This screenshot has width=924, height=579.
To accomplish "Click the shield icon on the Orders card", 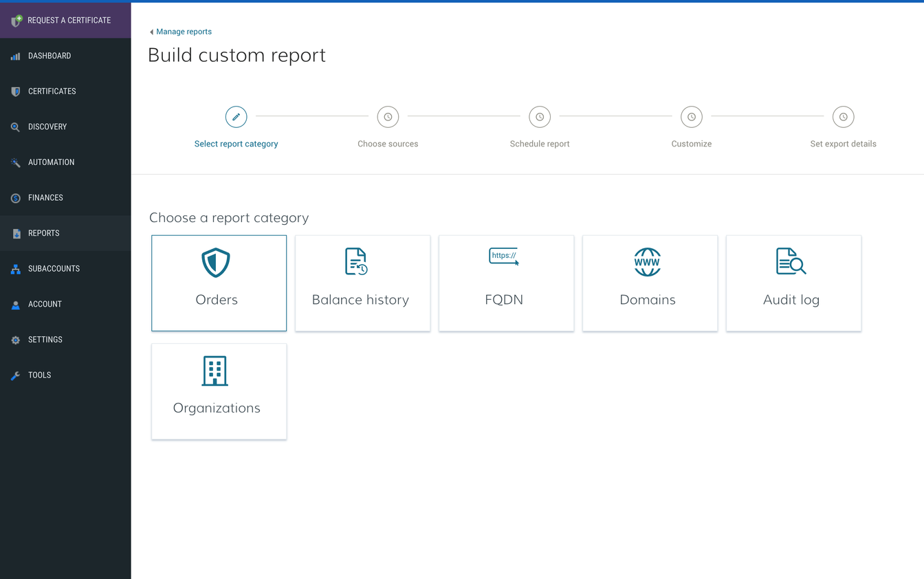I will click(x=216, y=262).
